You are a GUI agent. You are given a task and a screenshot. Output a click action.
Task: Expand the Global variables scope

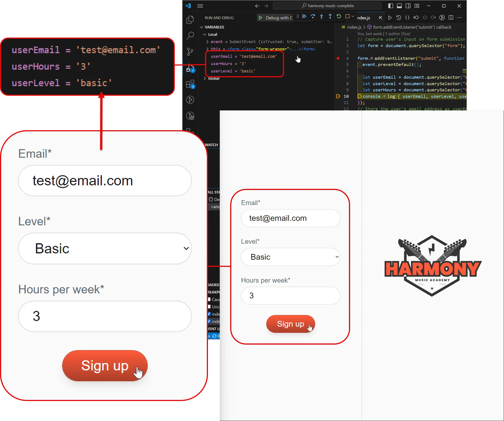point(205,78)
